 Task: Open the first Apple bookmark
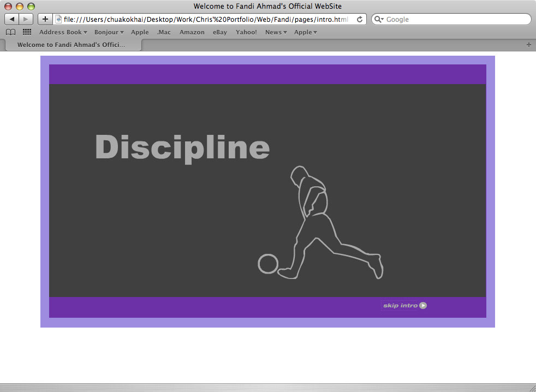click(140, 32)
